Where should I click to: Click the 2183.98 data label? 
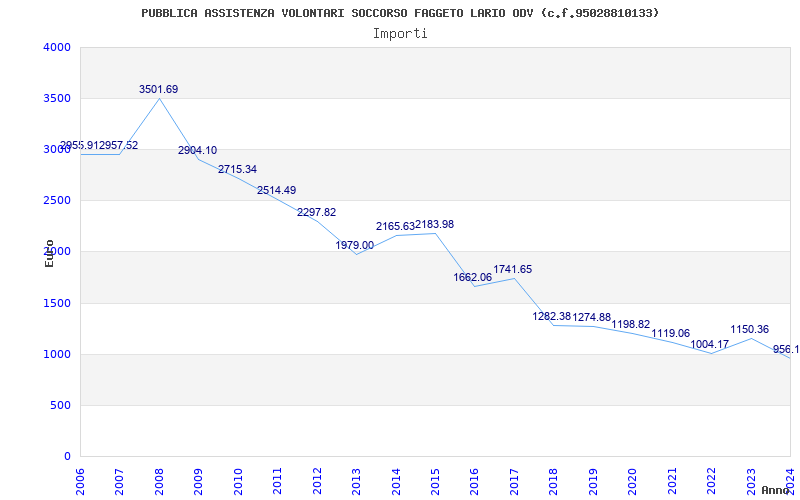click(x=435, y=224)
